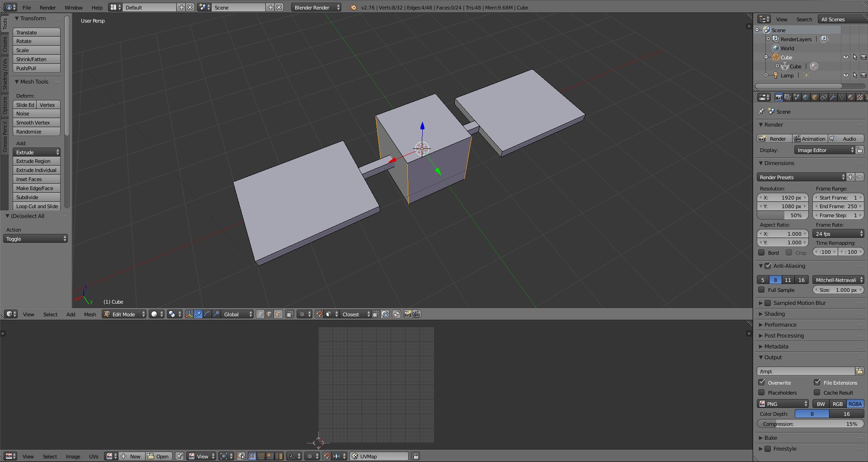This screenshot has height=462, width=868.
Task: Click the output path /tmp\ field
Action: (x=806, y=371)
